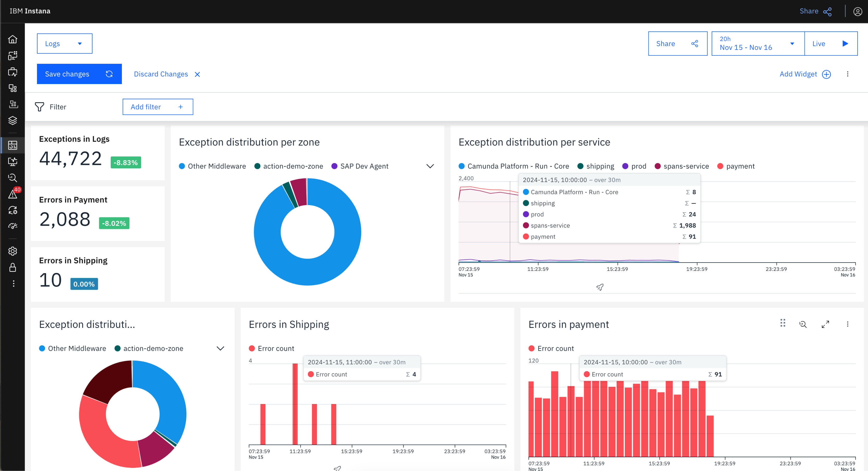Screen dimensions: 868x471
Task: Open the Logs dashboard dropdown
Action: [x=65, y=43]
